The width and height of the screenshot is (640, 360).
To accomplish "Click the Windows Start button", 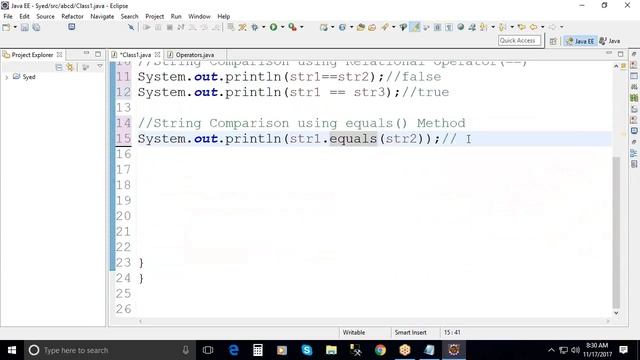I will [12, 350].
